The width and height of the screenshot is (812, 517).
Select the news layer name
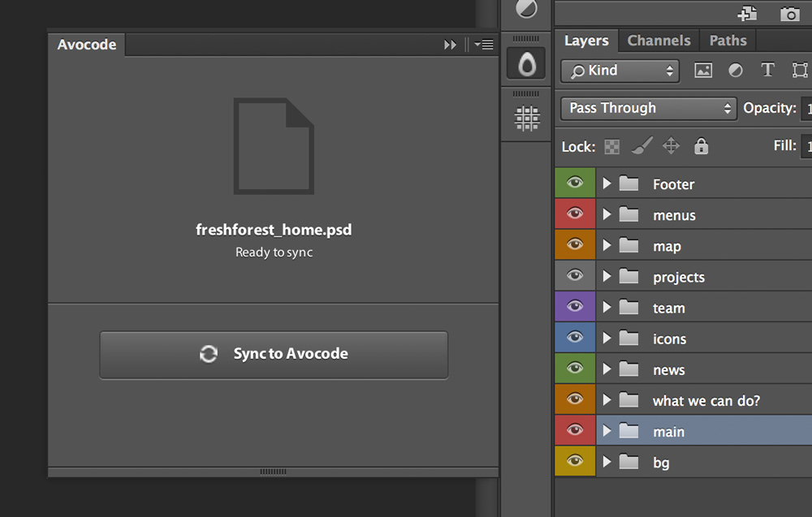point(669,370)
